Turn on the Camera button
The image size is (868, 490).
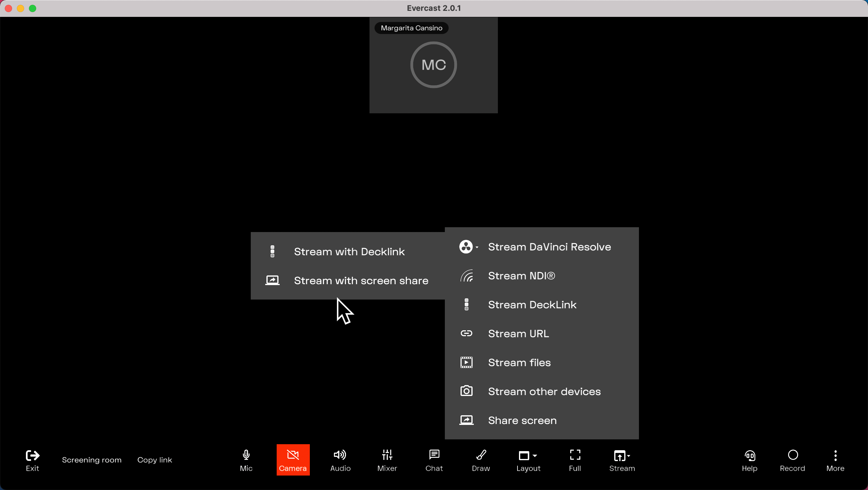[x=293, y=460]
